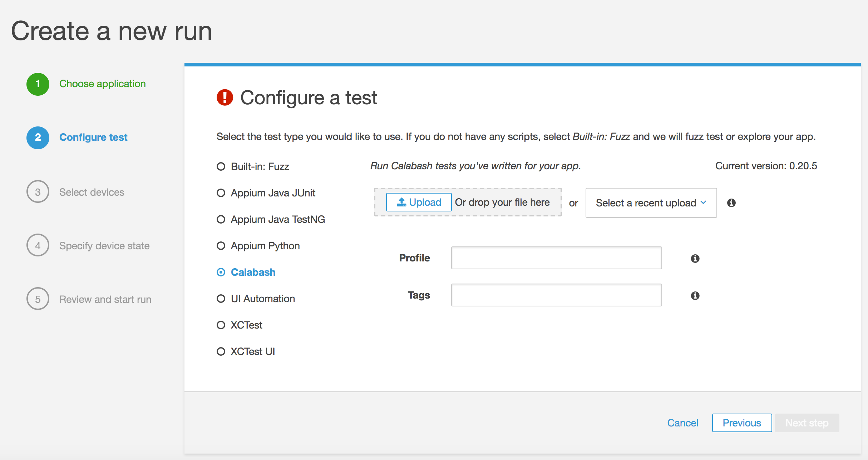This screenshot has height=460, width=868.
Task: Click the step 3 circle icon
Action: 38,192
